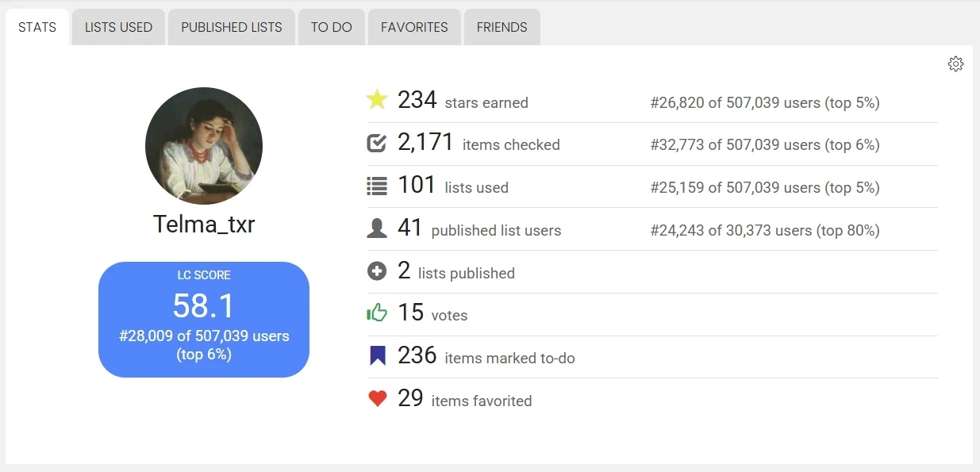Screen dimensions: 980x472
Task: Open the Published Lists tab
Action: pos(231,27)
